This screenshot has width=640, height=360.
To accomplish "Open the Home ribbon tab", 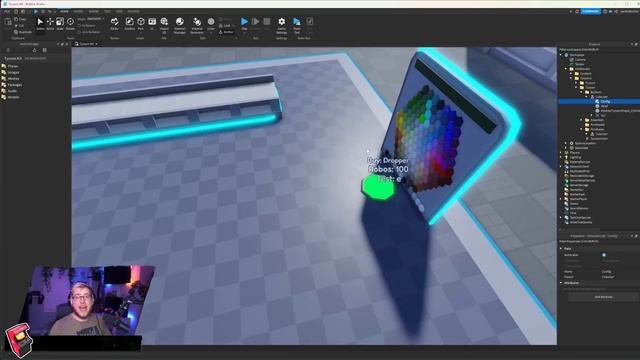I will pos(64,11).
